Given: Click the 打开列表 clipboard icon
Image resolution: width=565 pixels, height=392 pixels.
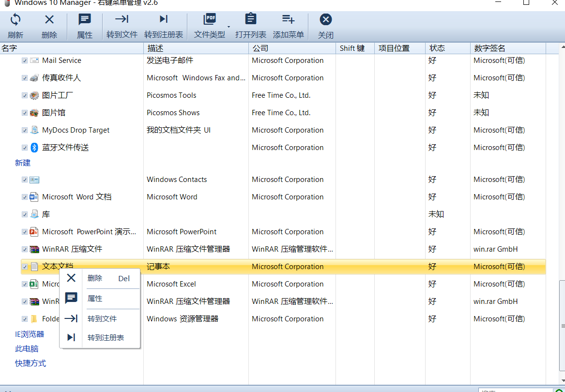Looking at the screenshot, I should coord(250,19).
